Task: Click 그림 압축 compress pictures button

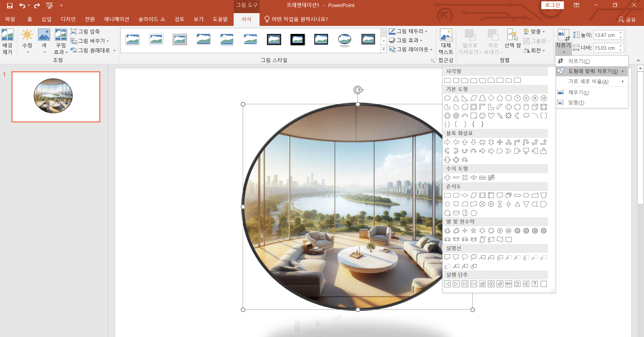Action: point(86,32)
